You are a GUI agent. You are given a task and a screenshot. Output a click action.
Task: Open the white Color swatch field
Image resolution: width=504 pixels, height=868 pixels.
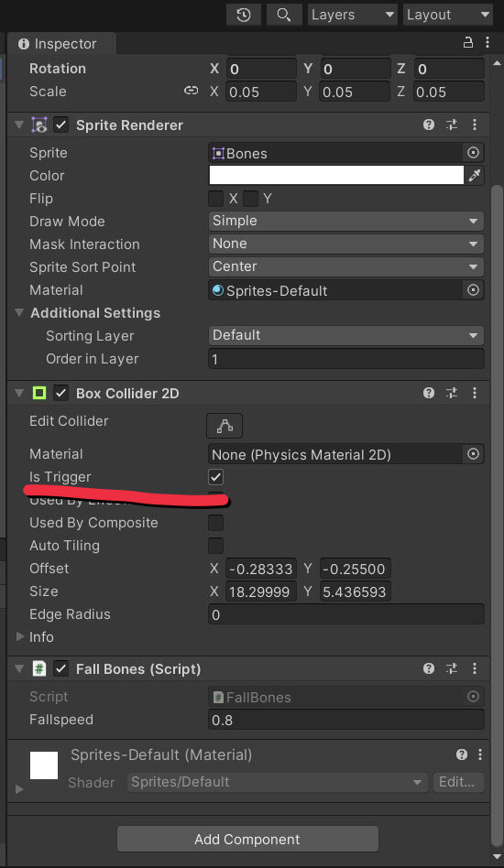tap(336, 176)
